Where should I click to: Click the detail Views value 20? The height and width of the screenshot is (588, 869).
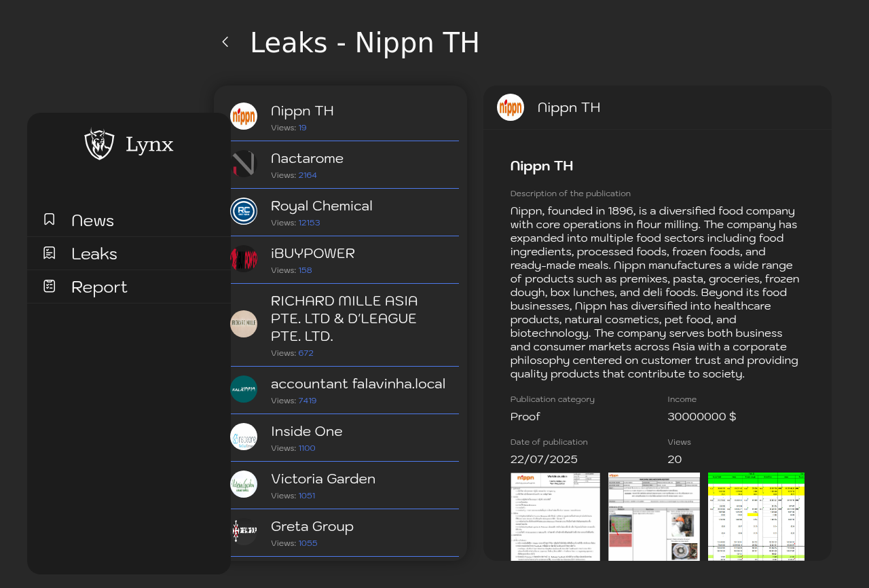[675, 459]
